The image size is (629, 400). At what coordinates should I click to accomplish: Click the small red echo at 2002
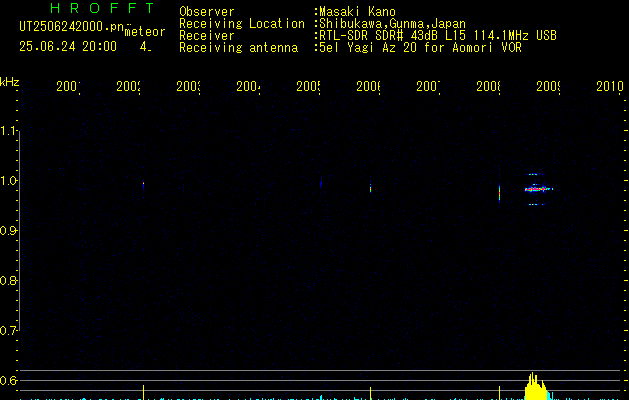coord(143,185)
